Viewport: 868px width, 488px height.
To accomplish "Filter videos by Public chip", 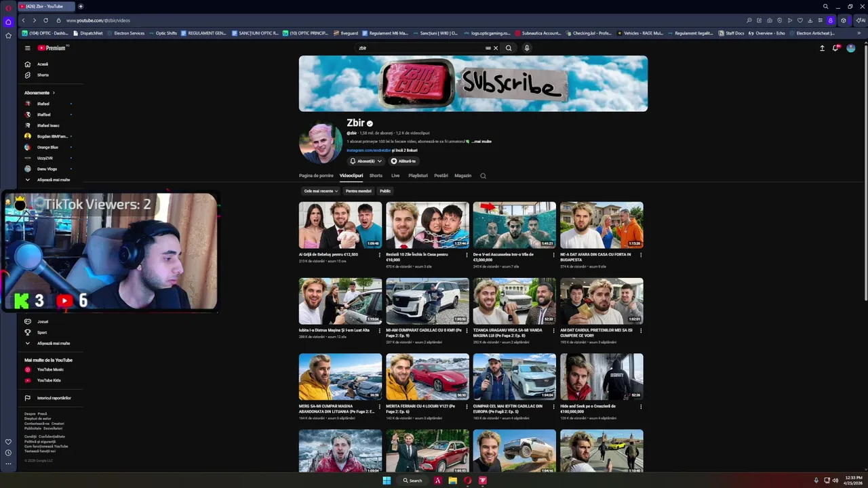I will (x=385, y=191).
